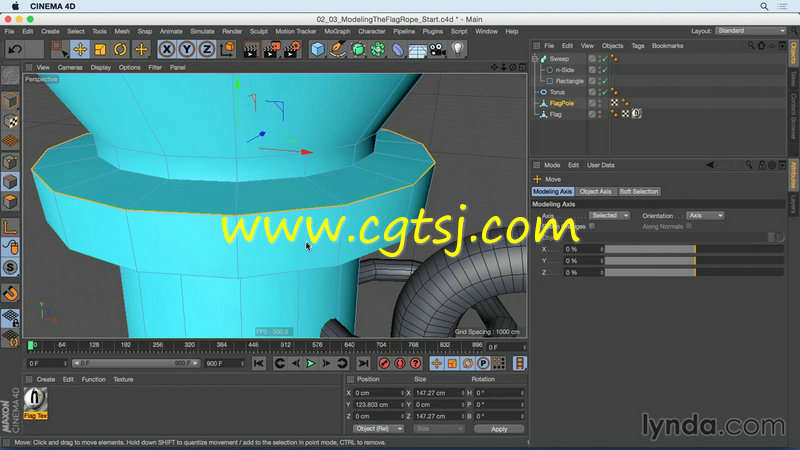Open macOS Spotlight search icon
Screen dimensions: 800x450
point(764,6)
